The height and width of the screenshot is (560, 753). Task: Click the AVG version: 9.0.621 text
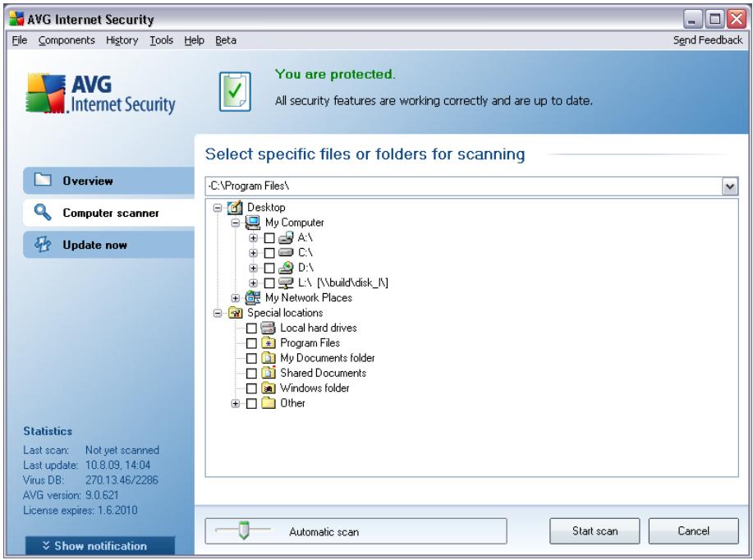[x=71, y=494]
